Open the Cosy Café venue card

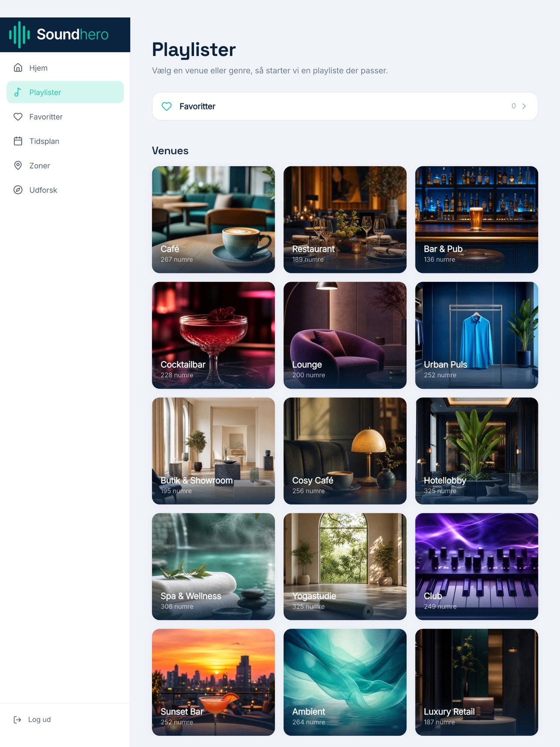tap(345, 451)
